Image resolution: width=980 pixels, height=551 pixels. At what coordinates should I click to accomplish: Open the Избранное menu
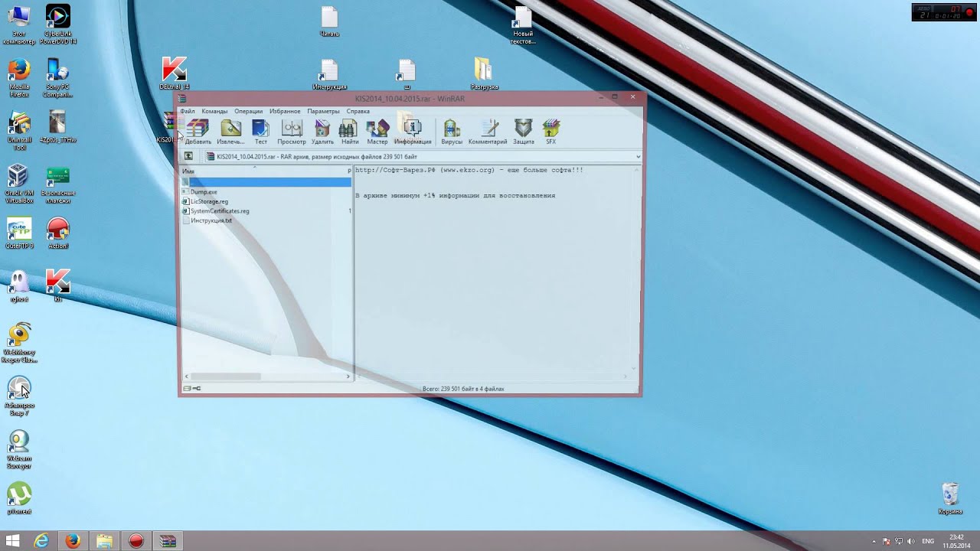[x=285, y=111]
